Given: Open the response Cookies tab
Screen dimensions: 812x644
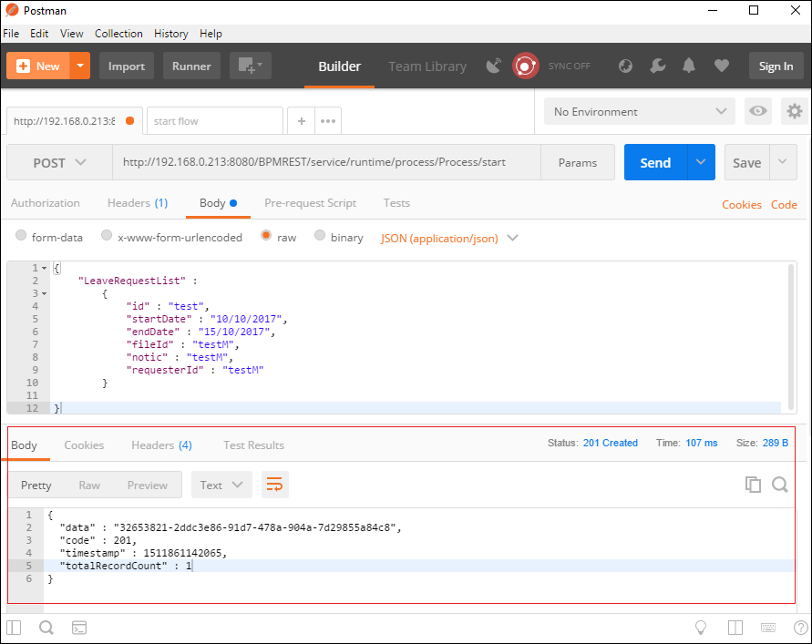Looking at the screenshot, I should click(84, 445).
